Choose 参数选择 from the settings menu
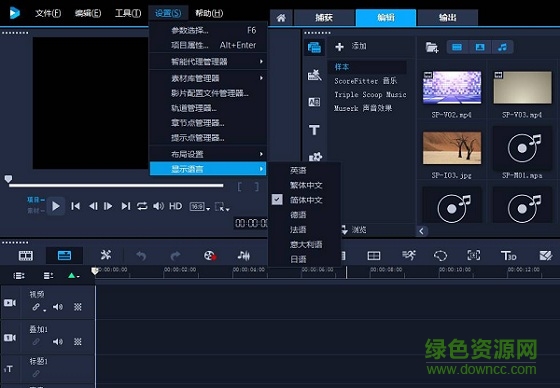 [x=208, y=30]
